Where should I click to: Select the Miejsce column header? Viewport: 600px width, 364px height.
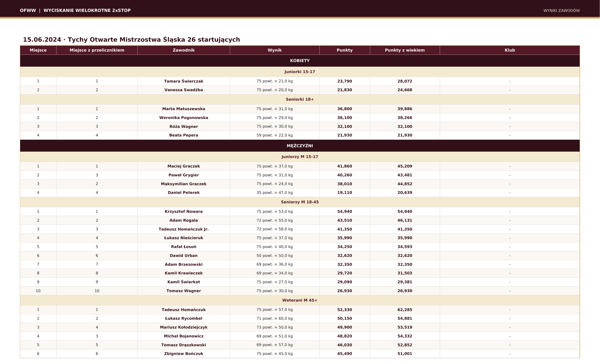[x=38, y=50]
